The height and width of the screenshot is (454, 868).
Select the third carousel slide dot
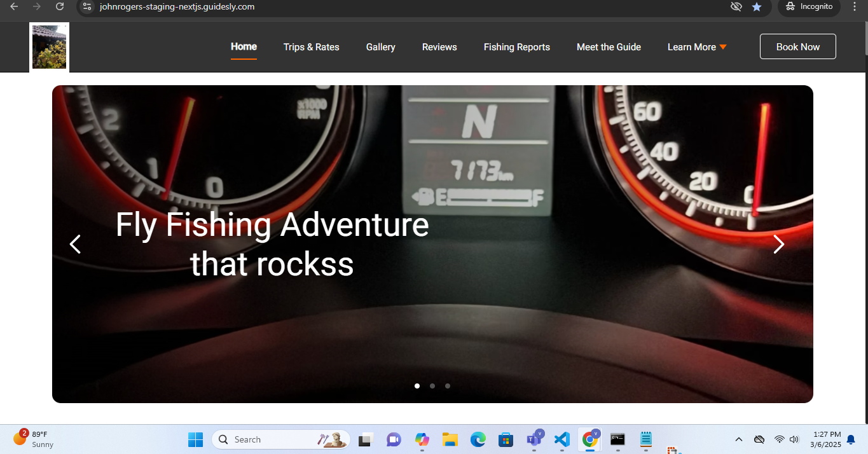coord(448,386)
